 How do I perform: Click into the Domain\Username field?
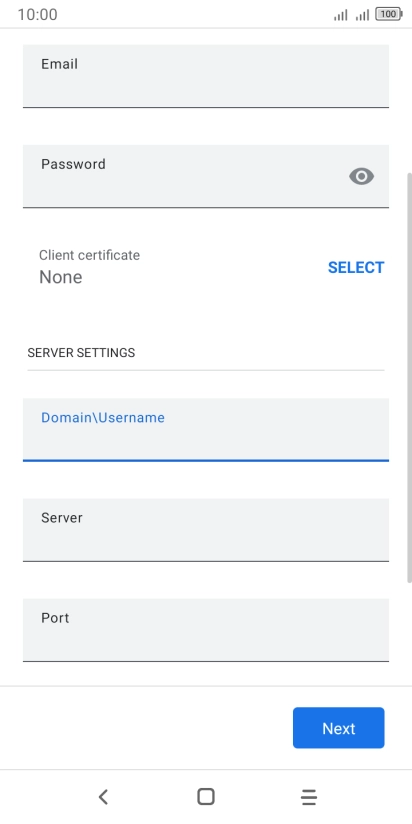[x=206, y=430]
